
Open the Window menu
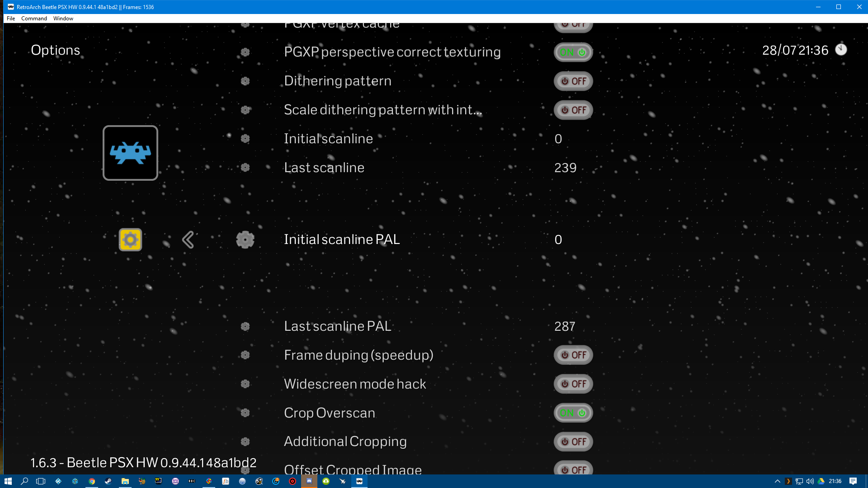point(63,19)
